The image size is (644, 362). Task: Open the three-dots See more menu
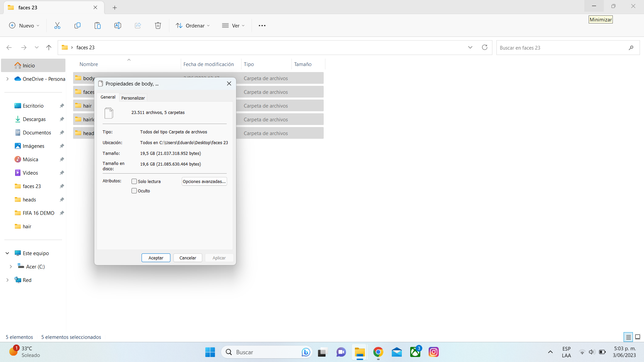(x=262, y=25)
